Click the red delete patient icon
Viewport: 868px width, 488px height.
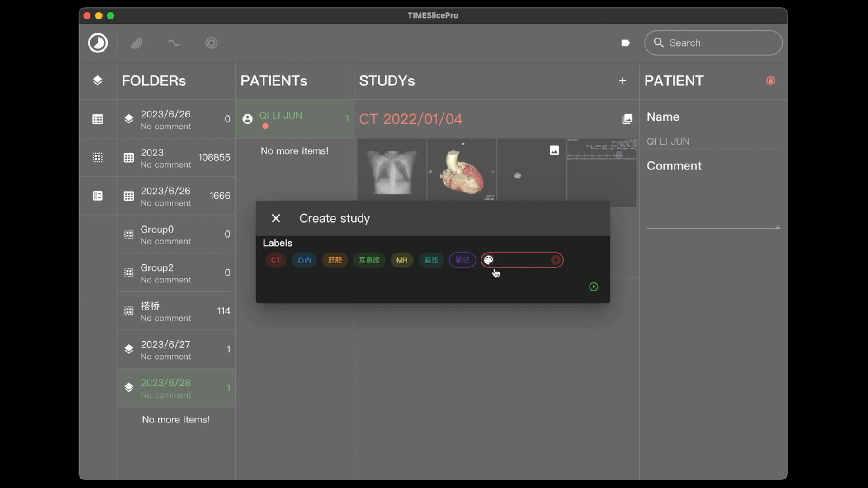(x=771, y=81)
